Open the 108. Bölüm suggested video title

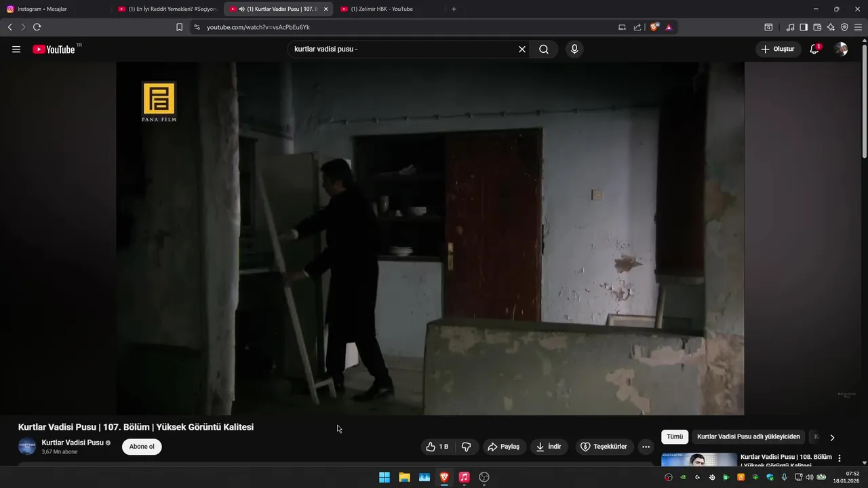(x=786, y=460)
